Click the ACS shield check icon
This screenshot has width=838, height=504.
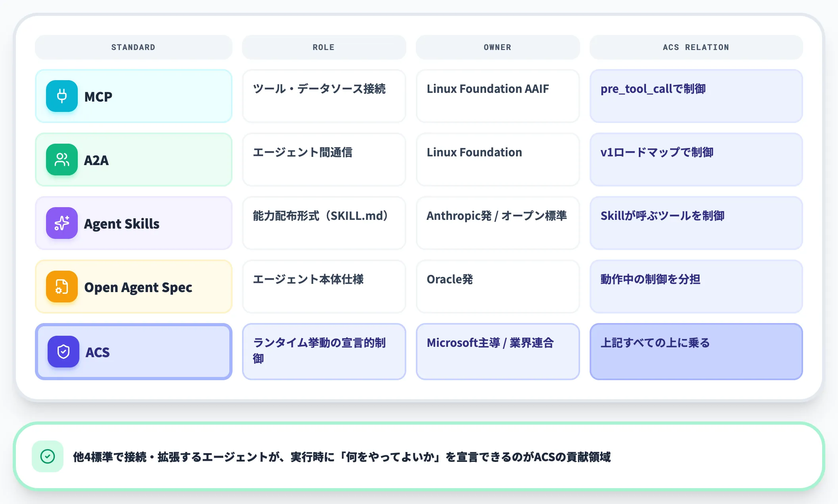coord(63,352)
